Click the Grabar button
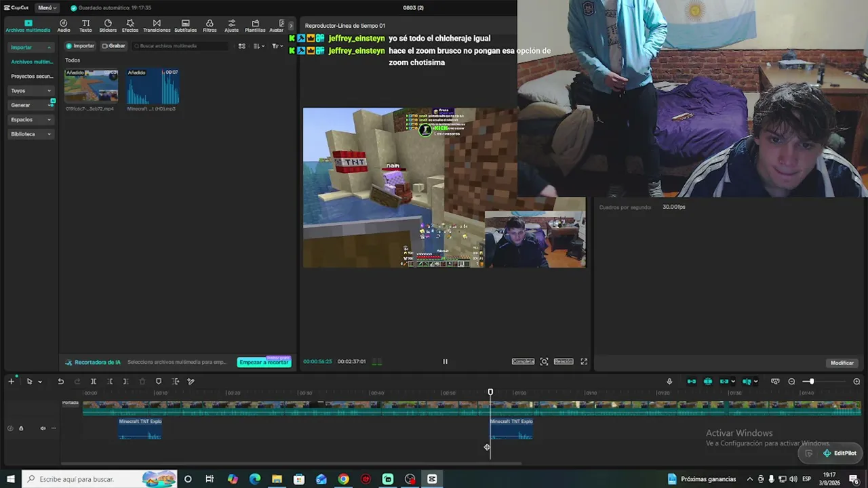The height and width of the screenshot is (488, 868). (114, 46)
